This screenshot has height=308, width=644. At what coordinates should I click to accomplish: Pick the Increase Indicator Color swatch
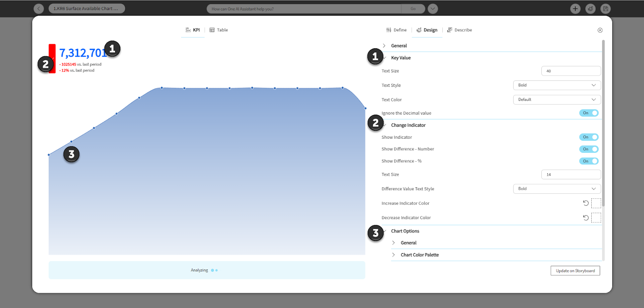click(x=596, y=203)
